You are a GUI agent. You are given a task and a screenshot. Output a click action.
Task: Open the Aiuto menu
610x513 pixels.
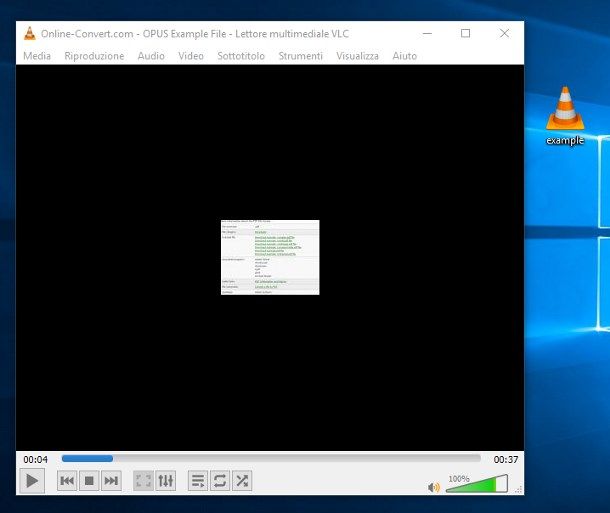[405, 56]
